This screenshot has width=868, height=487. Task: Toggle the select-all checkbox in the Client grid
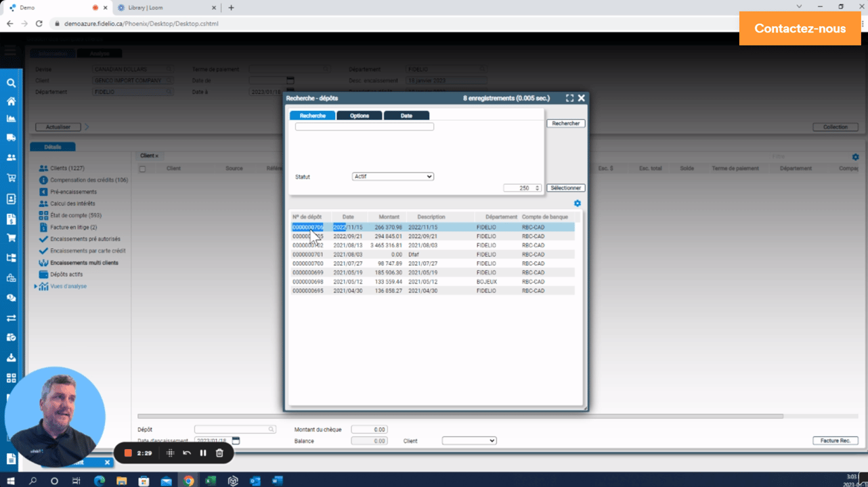click(142, 169)
